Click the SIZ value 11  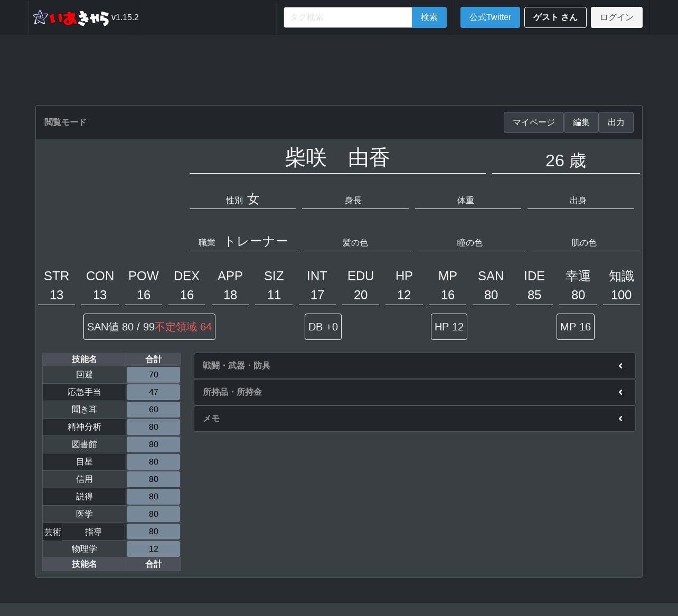tap(274, 295)
